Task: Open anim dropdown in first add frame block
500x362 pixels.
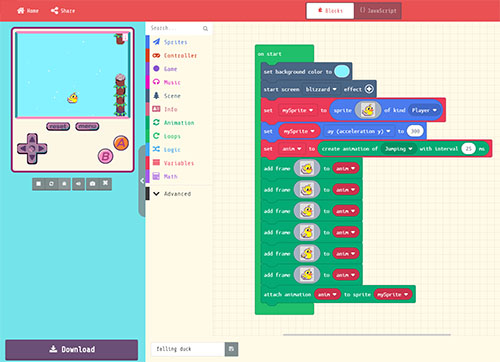Action: tap(346, 169)
